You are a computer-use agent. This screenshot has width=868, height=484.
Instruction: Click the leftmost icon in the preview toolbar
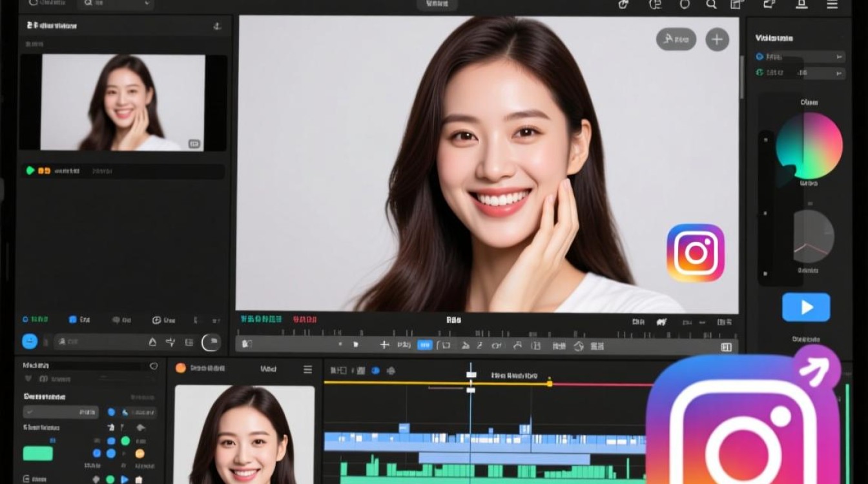[x=246, y=345]
